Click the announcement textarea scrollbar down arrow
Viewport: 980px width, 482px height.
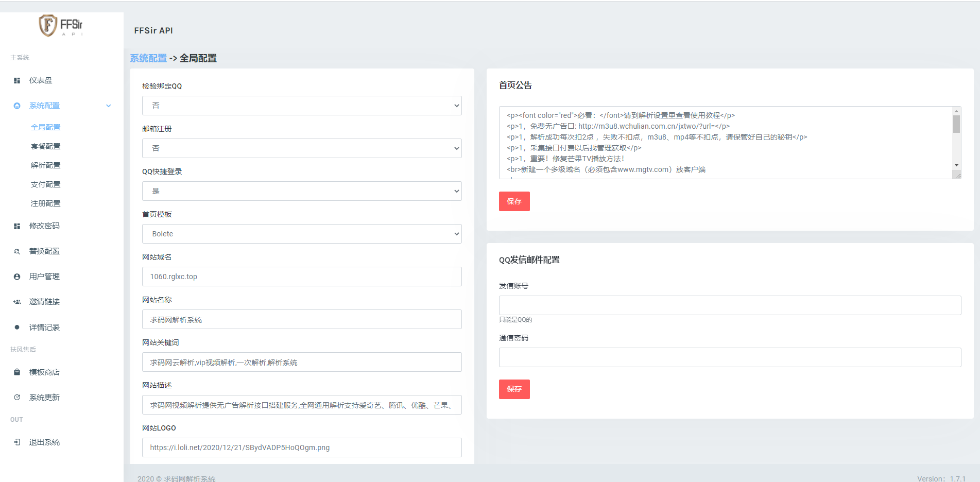956,165
